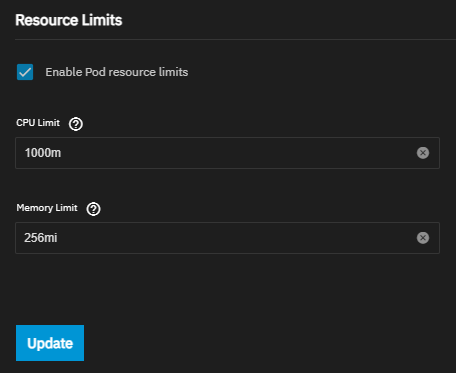456x373 pixels.
Task: Focus the CPU Limit input field
Action: point(227,153)
